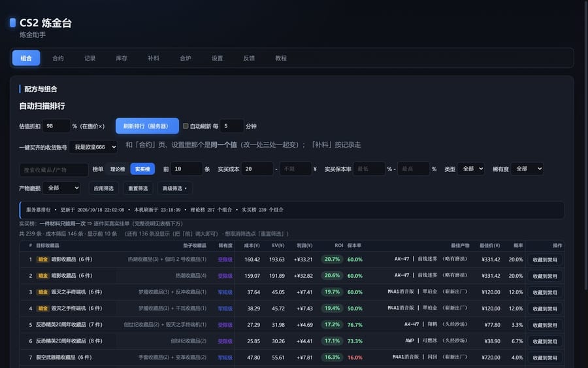Click 收藏到常用 in row 4

tap(545, 309)
